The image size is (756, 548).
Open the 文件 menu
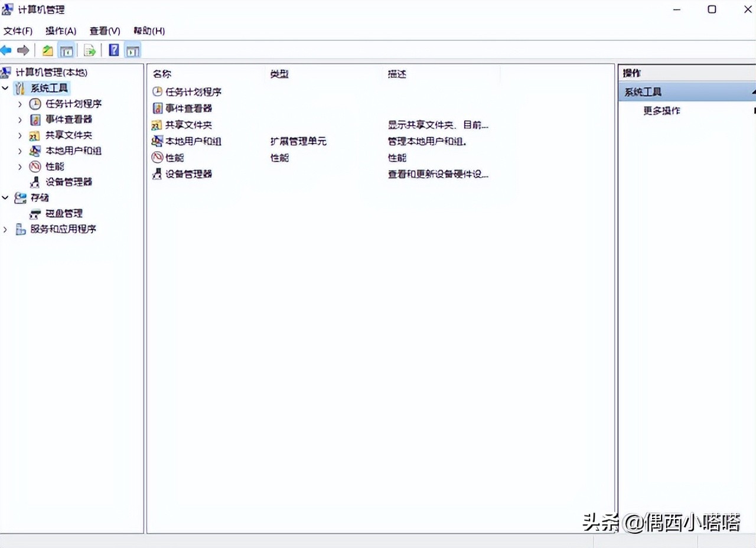(x=17, y=31)
